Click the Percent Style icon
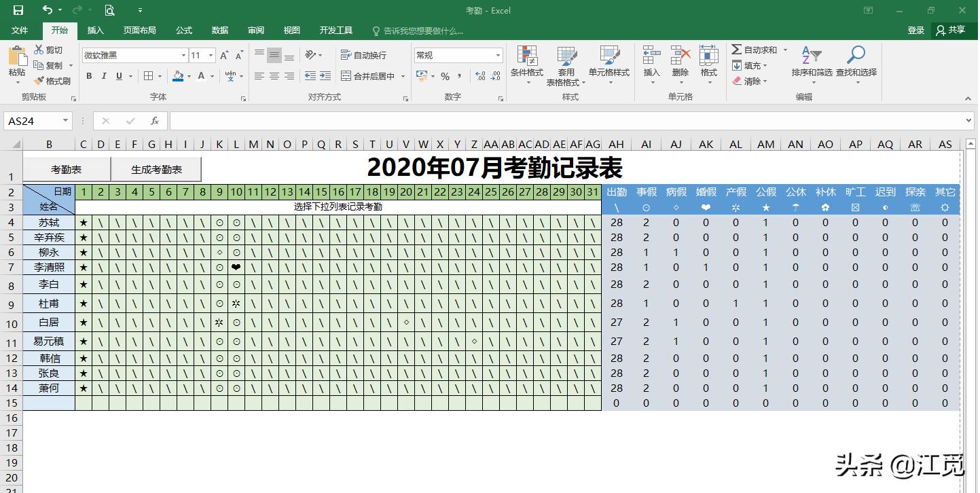The height and width of the screenshot is (493, 980). 446,77
